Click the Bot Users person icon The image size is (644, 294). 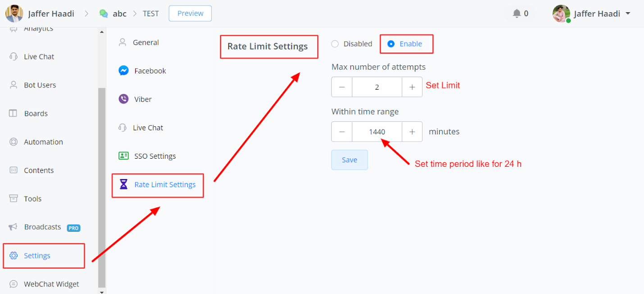tap(14, 85)
